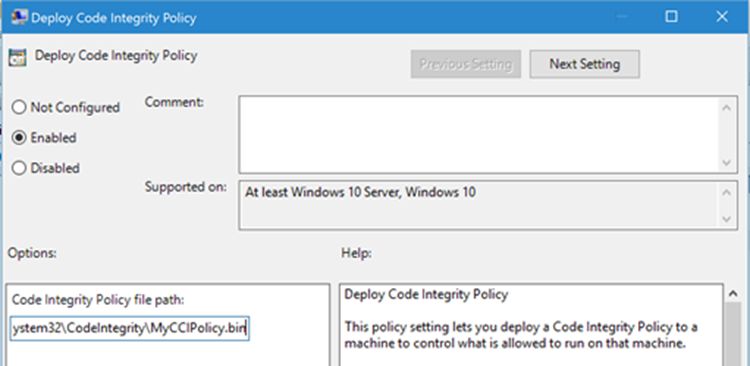Click the Previous Setting button
This screenshot has height=366, width=750.
click(x=465, y=64)
